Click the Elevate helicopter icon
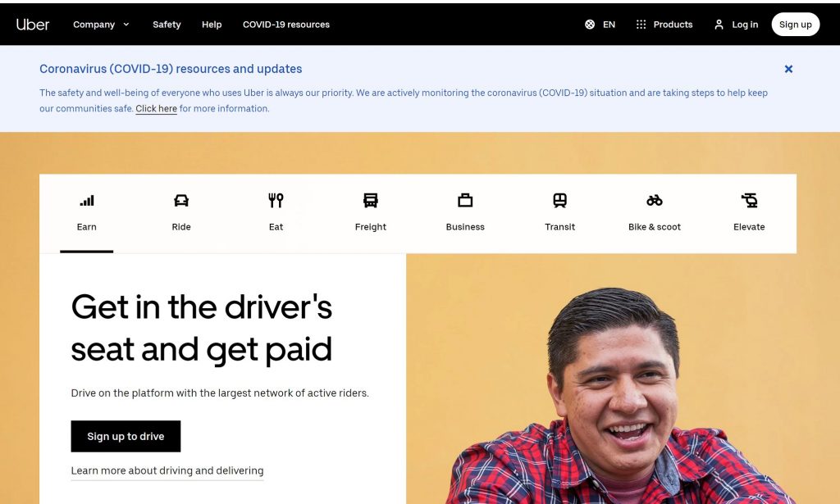The image size is (840, 504). 750,201
